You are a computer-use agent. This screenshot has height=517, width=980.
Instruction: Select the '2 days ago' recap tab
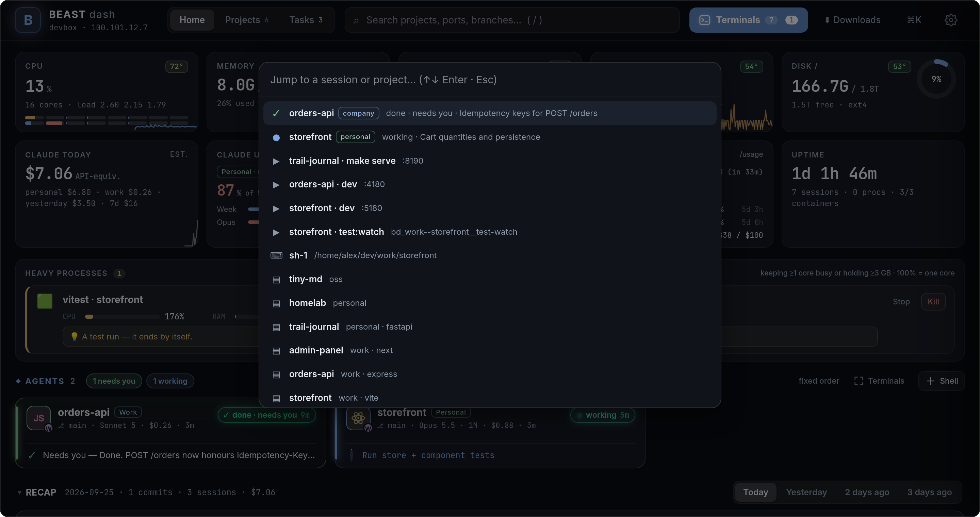[867, 492]
